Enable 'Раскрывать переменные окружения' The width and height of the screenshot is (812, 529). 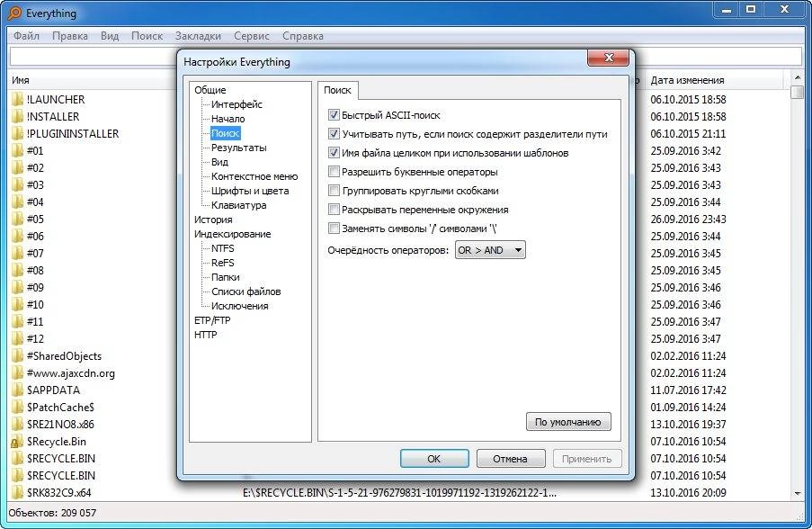334,210
